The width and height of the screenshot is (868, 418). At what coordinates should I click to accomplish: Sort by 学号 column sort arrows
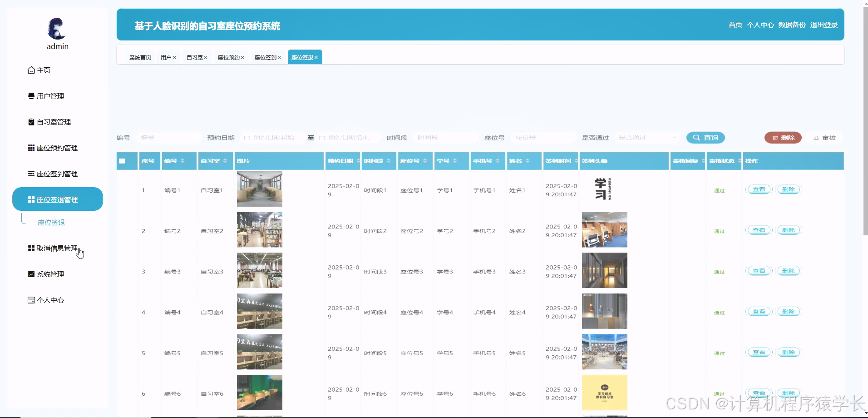click(x=455, y=161)
